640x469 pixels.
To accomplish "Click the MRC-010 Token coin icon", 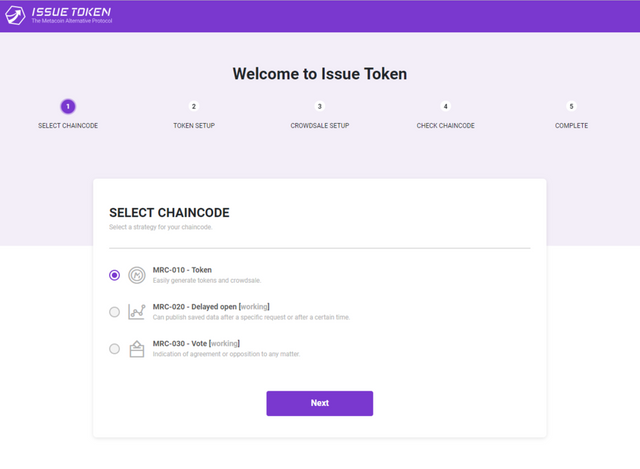I will (137, 275).
